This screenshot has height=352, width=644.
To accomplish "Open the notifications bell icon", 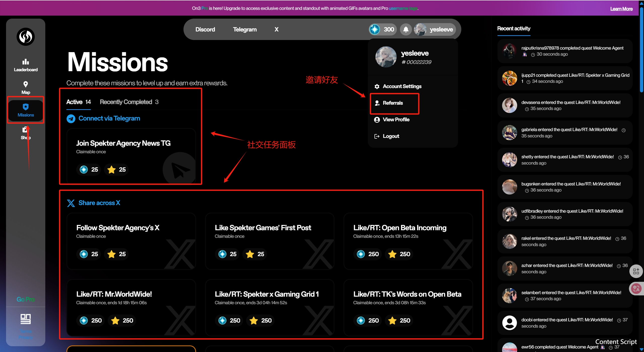I will tap(406, 29).
